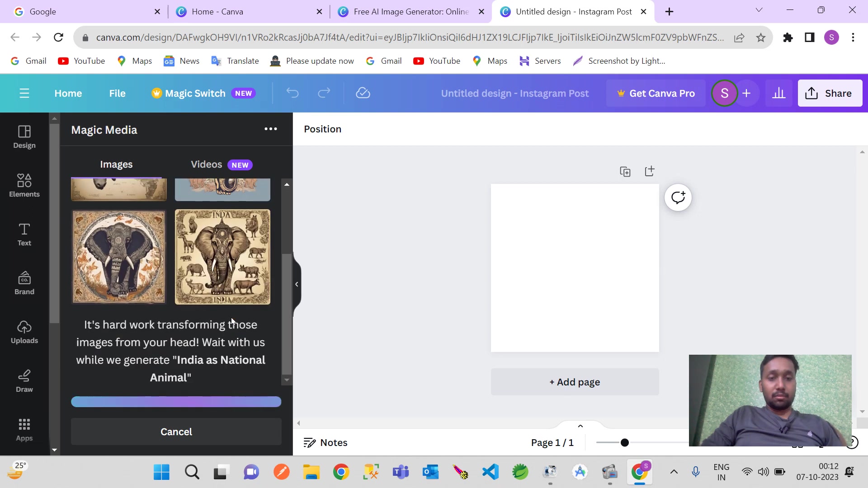Open the Uploads panel

point(24,332)
